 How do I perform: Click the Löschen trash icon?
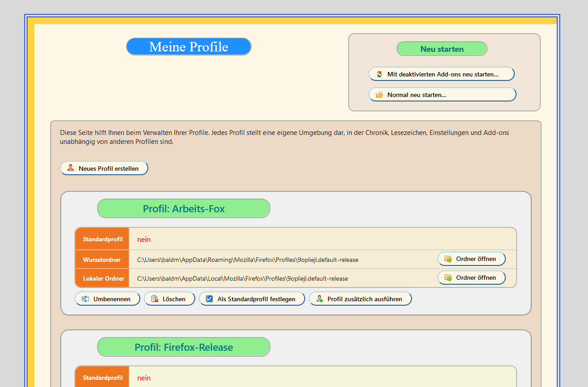click(x=155, y=299)
